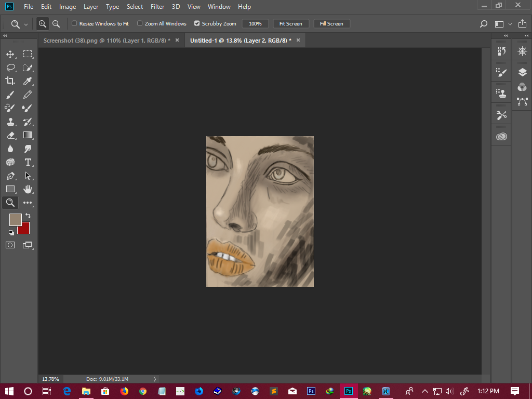Disable the Scrubby Zoom checkbox
Viewport: 532px width, 399px height.
pyautogui.click(x=197, y=23)
